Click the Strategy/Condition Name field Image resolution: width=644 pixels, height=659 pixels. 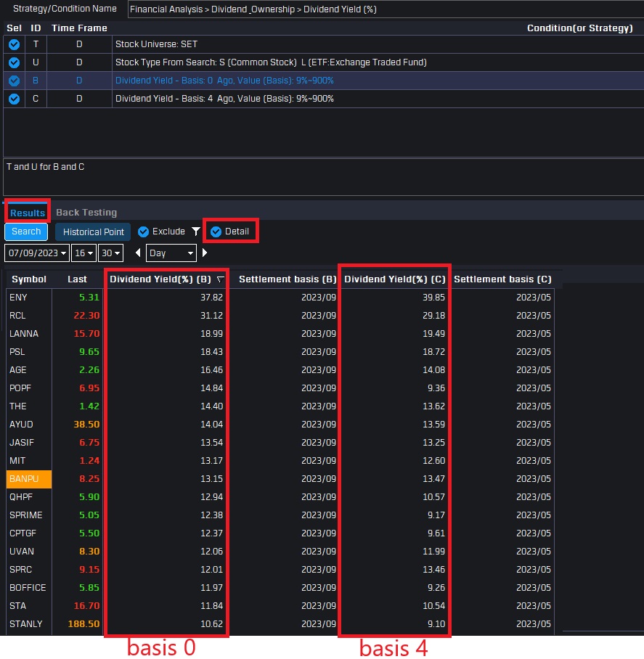[383, 9]
